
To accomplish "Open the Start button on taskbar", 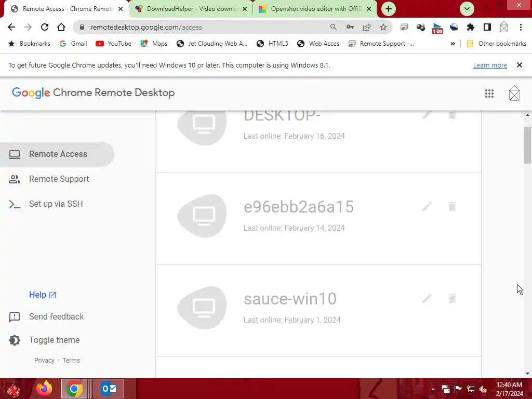I will tap(14, 389).
